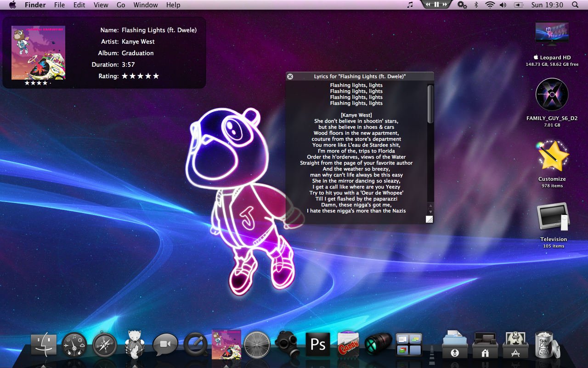
Task: Open the Television folder icon
Action: (553, 217)
